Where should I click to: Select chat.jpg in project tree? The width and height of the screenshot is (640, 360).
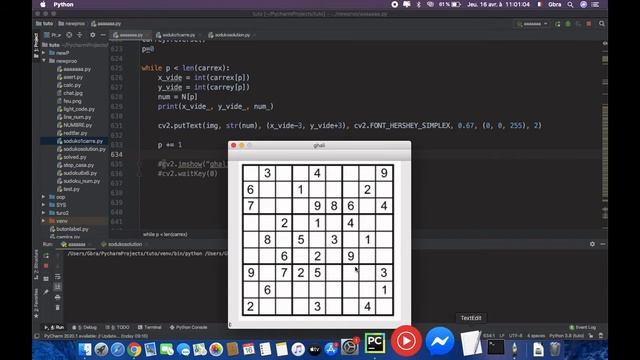coord(73,93)
